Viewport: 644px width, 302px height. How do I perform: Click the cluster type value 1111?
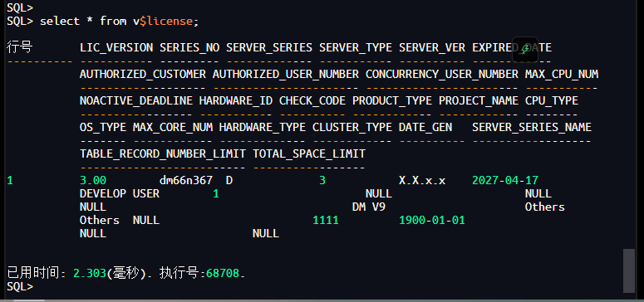326,221
